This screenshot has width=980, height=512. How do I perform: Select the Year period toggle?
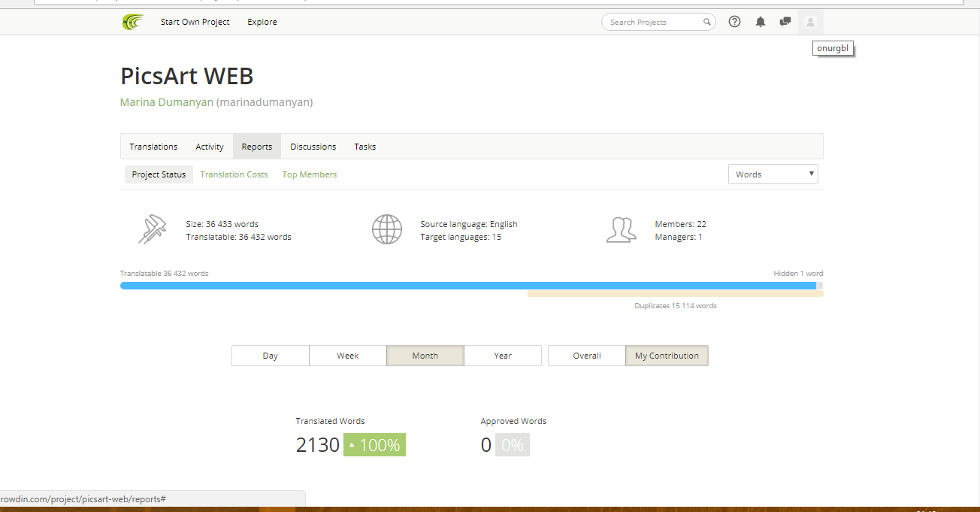coord(503,356)
